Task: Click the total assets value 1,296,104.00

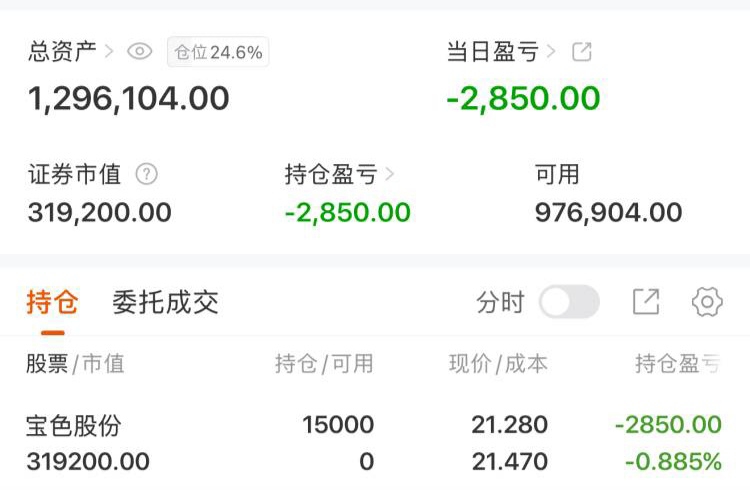Action: coord(129,98)
